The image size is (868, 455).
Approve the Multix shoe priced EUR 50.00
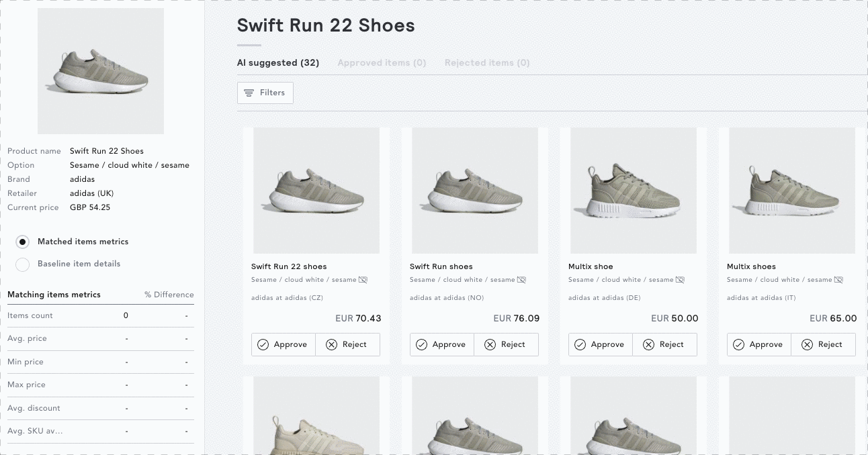tap(601, 344)
